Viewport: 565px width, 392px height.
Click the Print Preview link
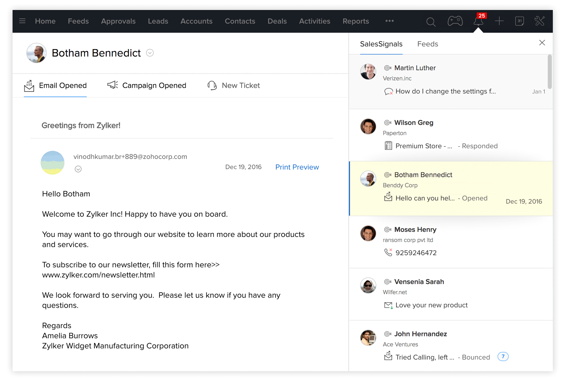pos(297,167)
